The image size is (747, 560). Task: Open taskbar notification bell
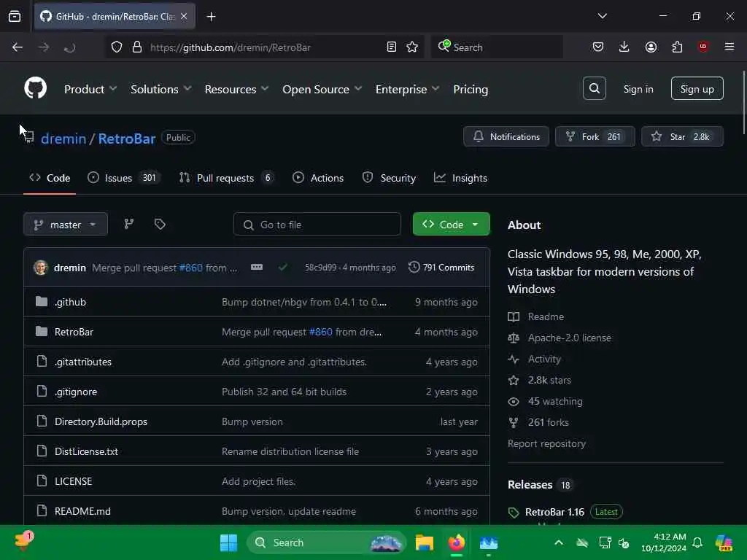pos(697,542)
